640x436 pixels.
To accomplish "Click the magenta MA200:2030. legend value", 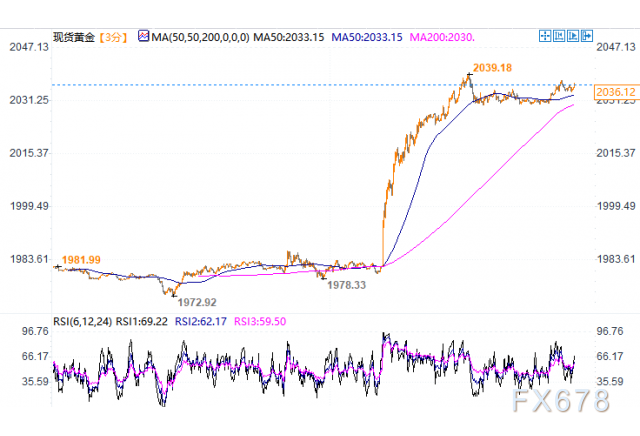I will (442, 38).
